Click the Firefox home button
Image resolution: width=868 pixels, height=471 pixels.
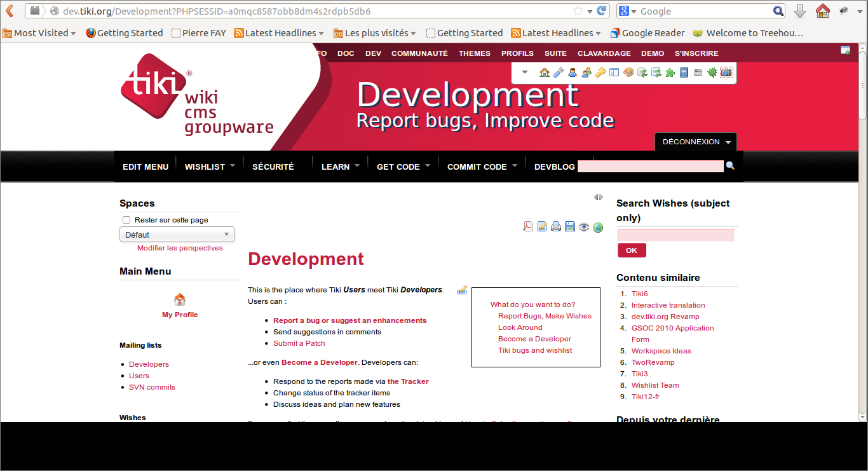823,11
